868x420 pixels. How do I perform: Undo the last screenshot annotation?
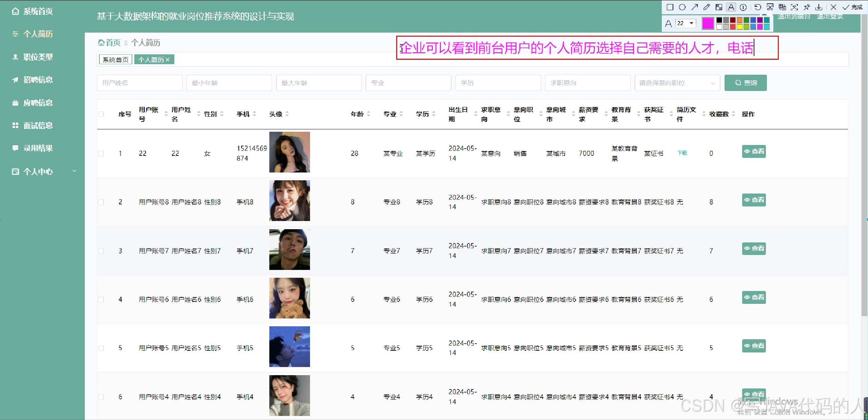coord(758,7)
